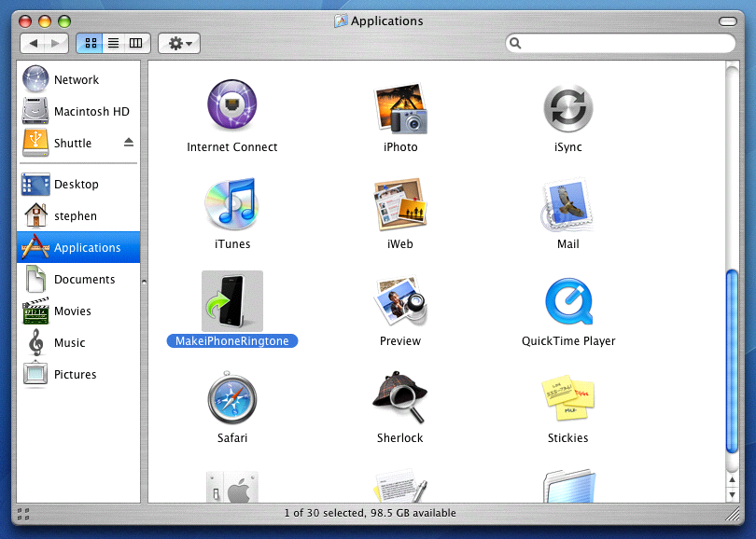This screenshot has width=756, height=539.
Task: Click the status bar selection info text
Action: coord(370,513)
